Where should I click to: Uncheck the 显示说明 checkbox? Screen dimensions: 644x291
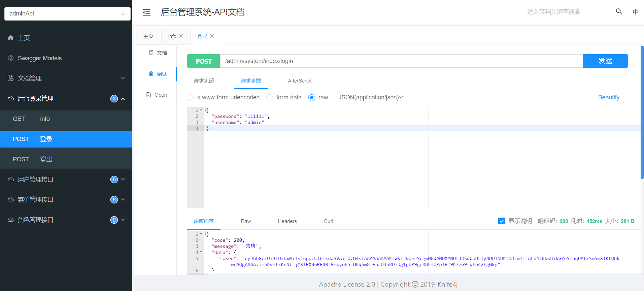pyautogui.click(x=501, y=221)
